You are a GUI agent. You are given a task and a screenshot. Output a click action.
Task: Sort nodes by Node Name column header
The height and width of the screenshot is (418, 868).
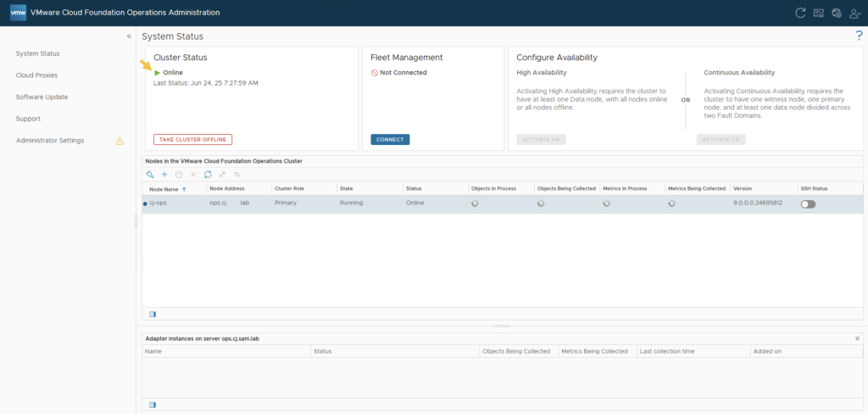coord(164,189)
